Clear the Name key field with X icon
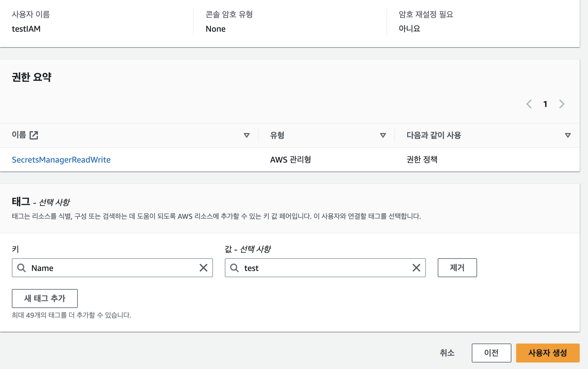The height and width of the screenshot is (369, 588). (x=203, y=268)
